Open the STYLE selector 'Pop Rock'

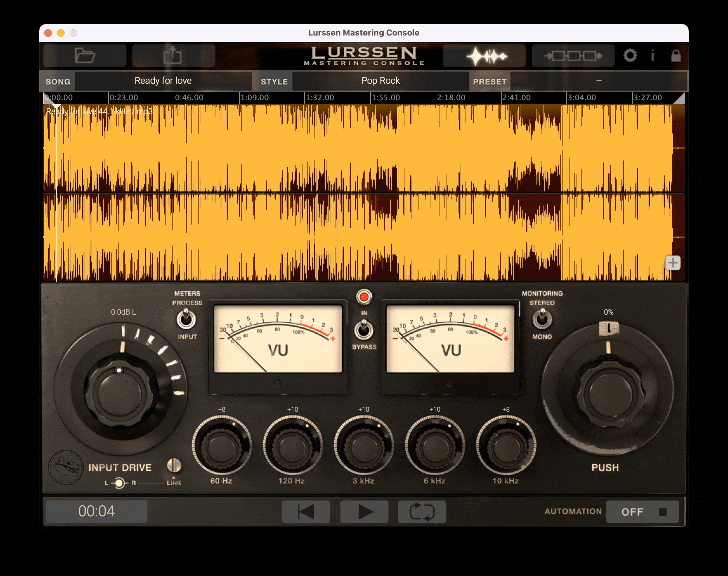point(380,81)
